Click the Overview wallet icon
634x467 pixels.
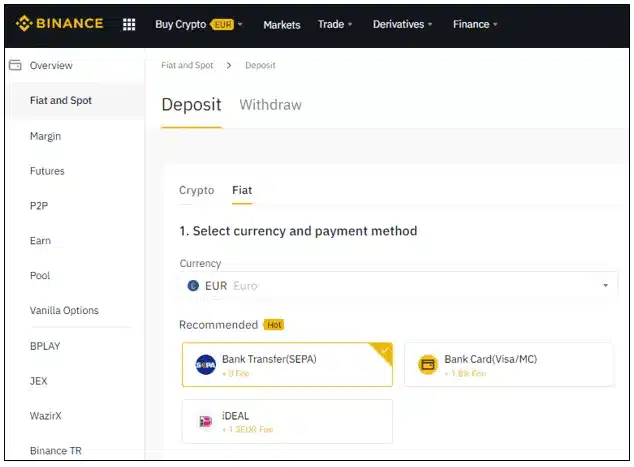pyautogui.click(x=15, y=65)
